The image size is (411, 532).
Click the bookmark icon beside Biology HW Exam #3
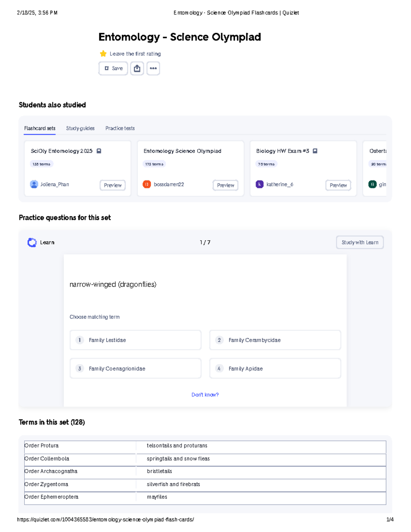(315, 151)
